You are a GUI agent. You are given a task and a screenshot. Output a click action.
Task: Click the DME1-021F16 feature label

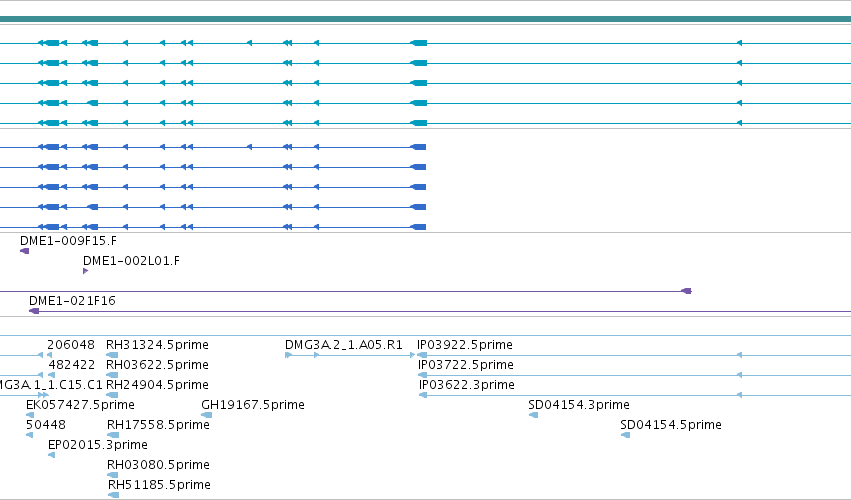[x=72, y=301]
